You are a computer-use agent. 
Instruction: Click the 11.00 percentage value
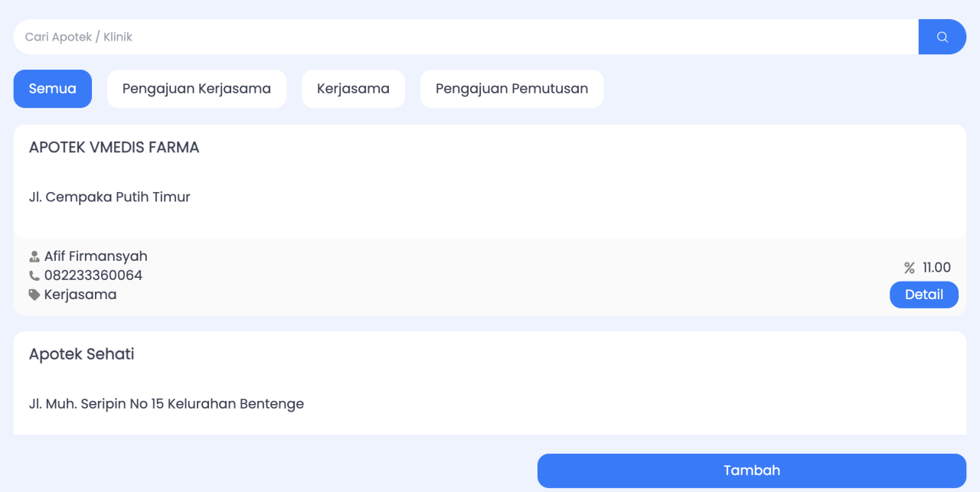pyautogui.click(x=936, y=268)
